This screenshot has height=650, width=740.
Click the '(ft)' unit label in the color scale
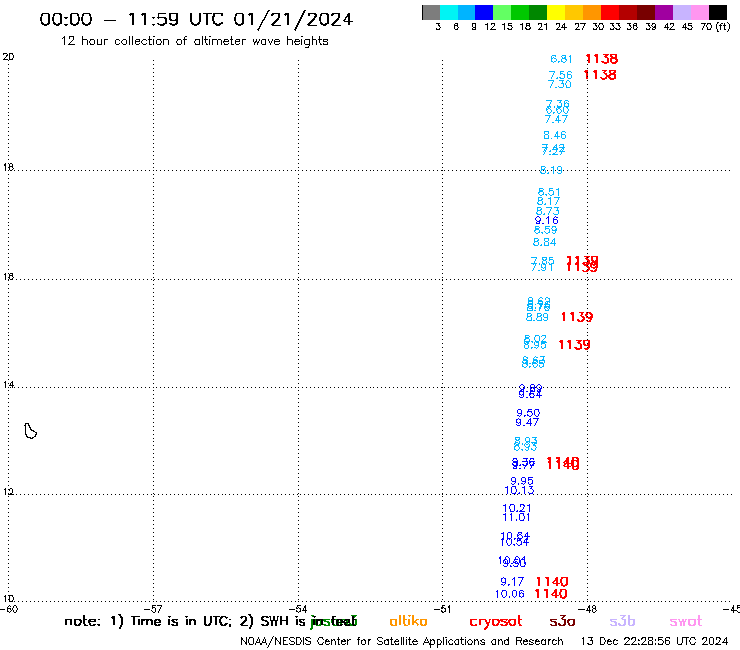(x=723, y=26)
